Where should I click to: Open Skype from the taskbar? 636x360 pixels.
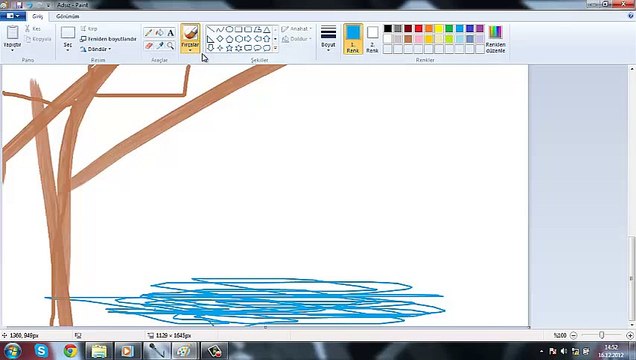pyautogui.click(x=41, y=351)
